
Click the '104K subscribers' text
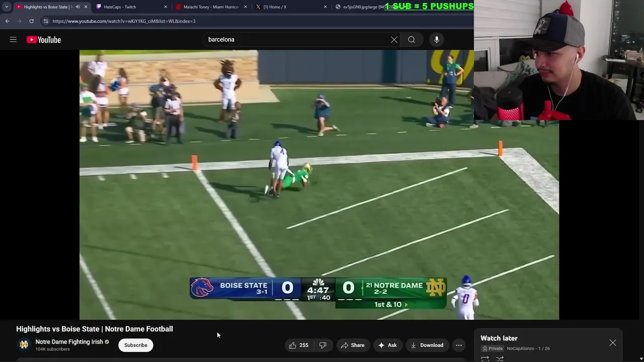[52, 349]
